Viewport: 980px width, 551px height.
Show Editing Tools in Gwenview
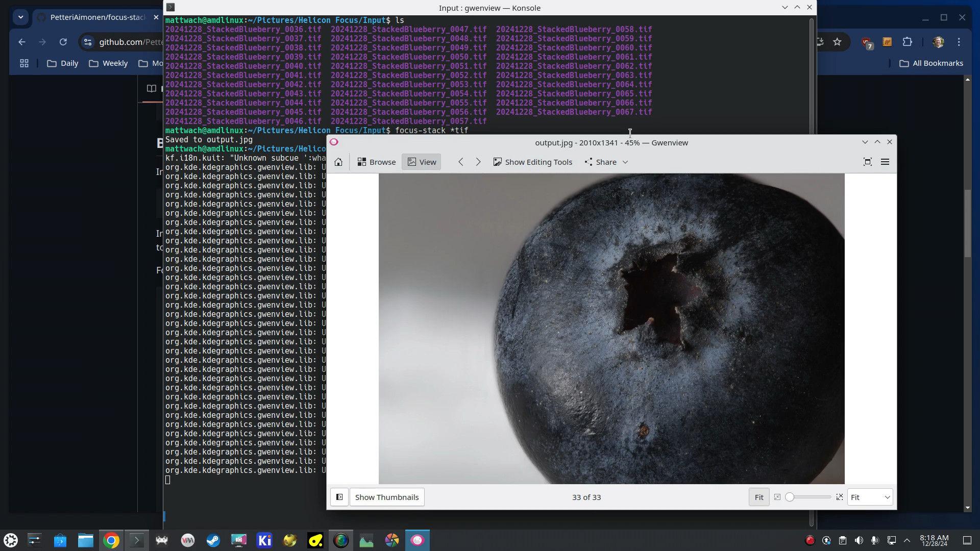tap(533, 162)
